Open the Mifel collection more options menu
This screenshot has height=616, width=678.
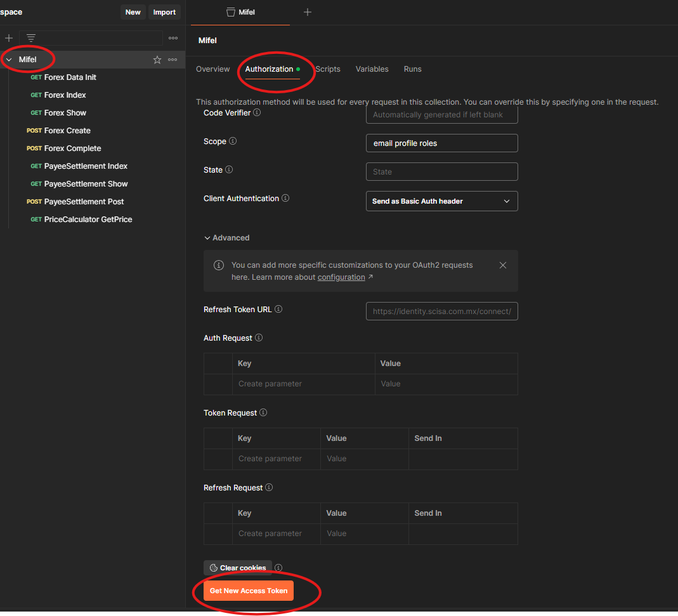point(173,60)
